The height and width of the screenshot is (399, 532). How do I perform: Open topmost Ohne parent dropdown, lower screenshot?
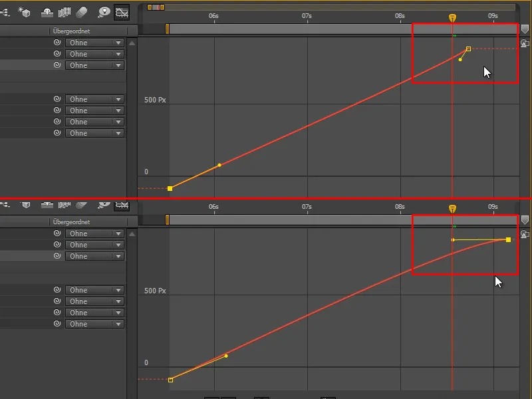pyautogui.click(x=94, y=233)
